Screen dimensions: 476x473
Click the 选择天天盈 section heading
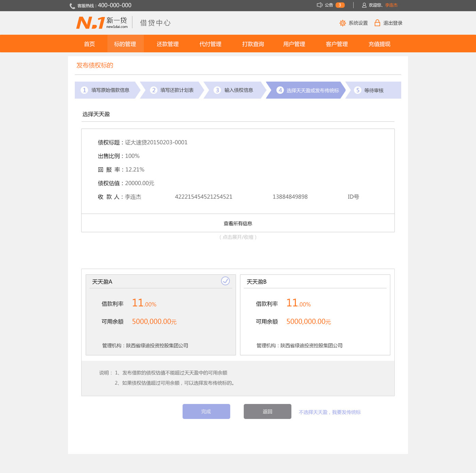[96, 114]
